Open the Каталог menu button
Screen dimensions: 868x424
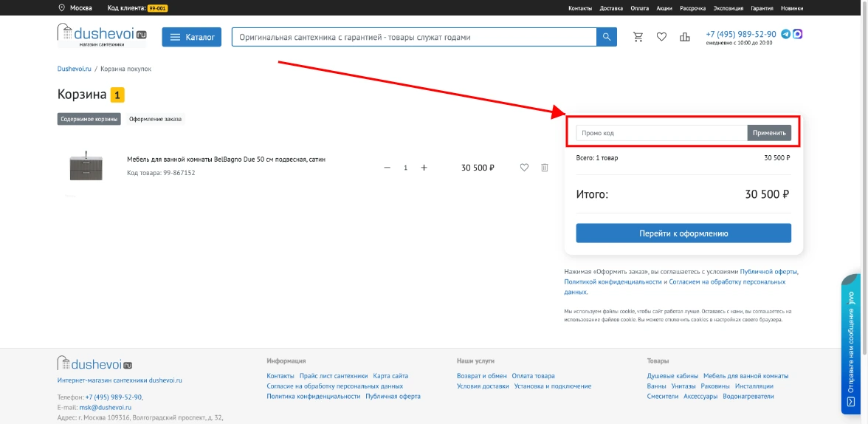tap(191, 37)
